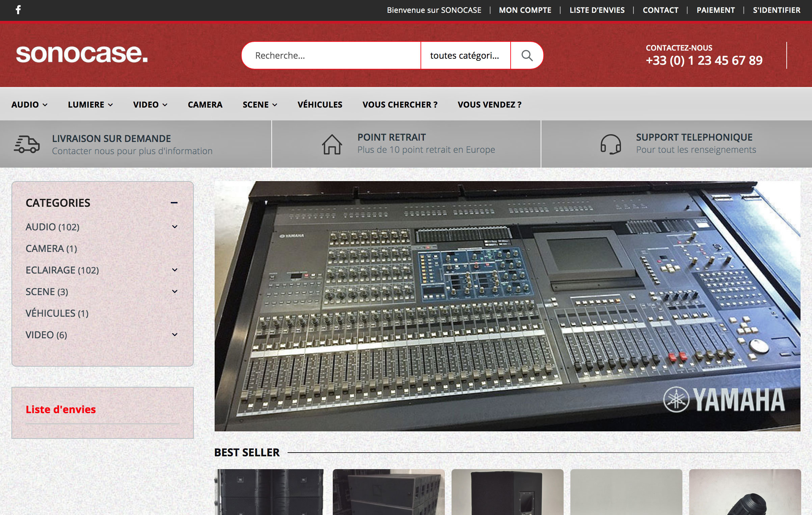Open the Facebook page icon
812x515 pixels.
point(18,9)
